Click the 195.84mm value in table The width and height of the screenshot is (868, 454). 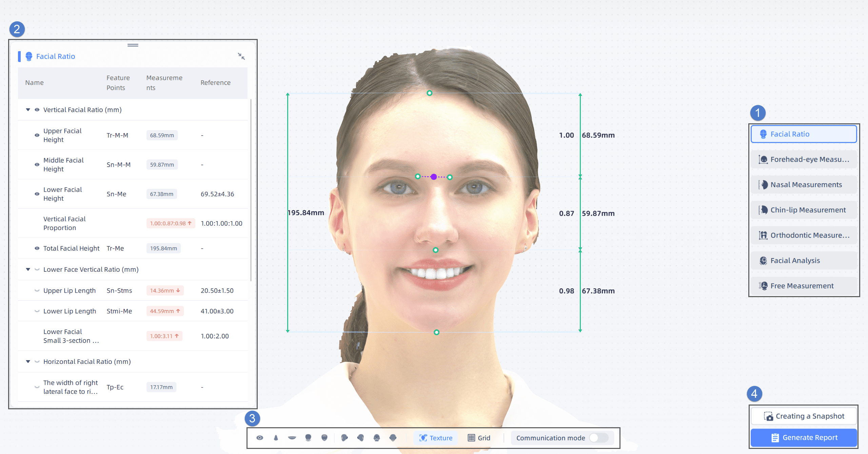(163, 248)
